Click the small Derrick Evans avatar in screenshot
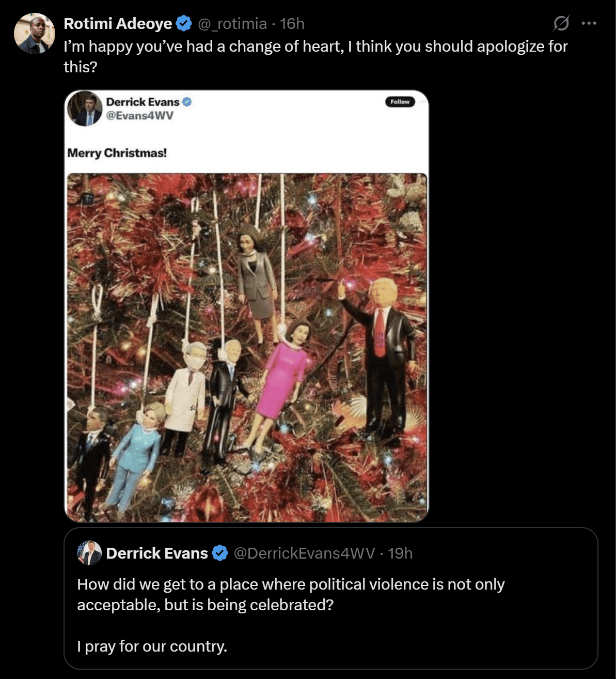The image size is (616, 679). click(x=85, y=109)
